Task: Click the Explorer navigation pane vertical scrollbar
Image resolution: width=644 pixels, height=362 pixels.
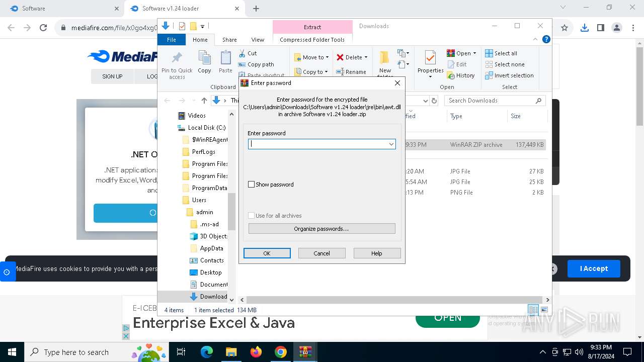Action: coord(231,211)
